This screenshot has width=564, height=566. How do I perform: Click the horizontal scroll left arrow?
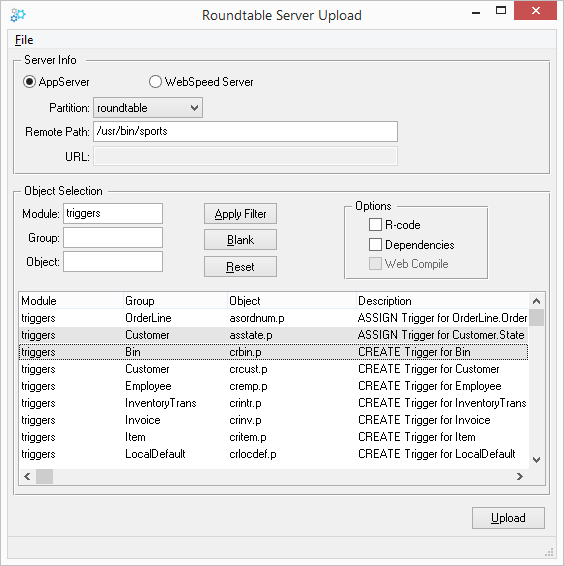(x=27, y=476)
